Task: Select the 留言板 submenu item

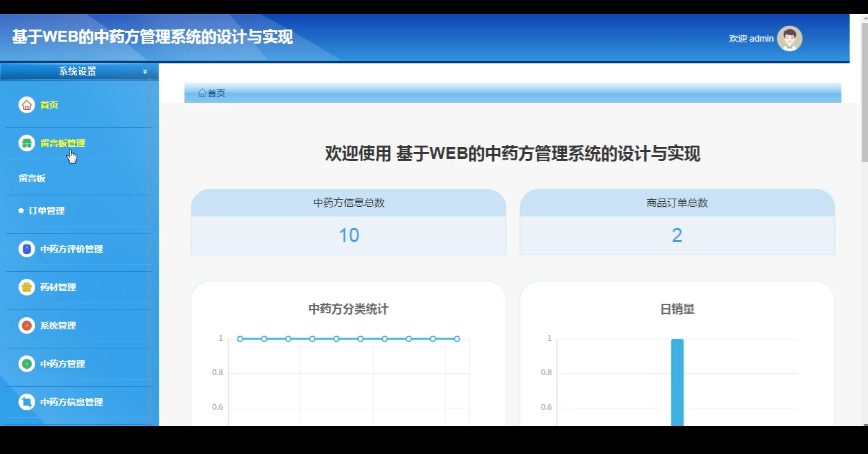Action: tap(32, 178)
